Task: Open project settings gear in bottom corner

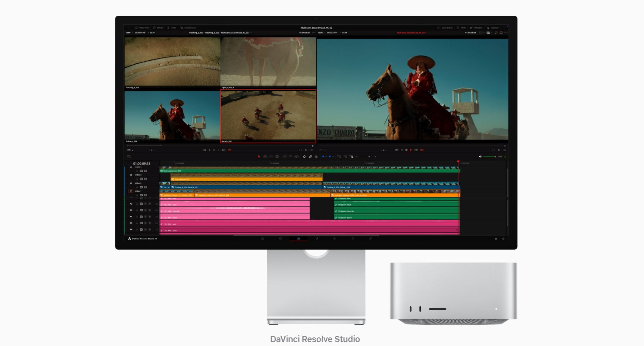Action: tap(503, 239)
